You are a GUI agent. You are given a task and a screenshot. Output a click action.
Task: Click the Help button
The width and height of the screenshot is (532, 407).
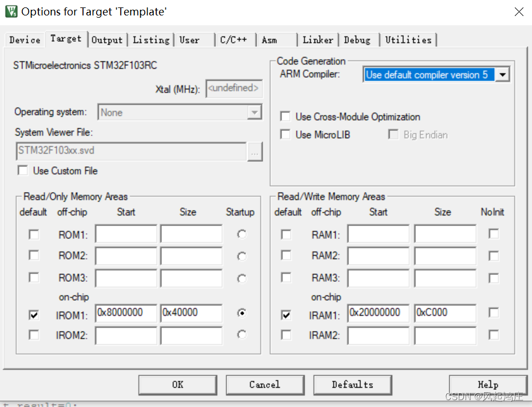488,385
